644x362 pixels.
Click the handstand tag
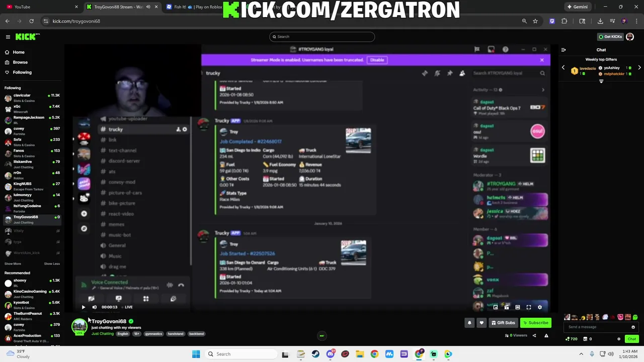pos(176,334)
